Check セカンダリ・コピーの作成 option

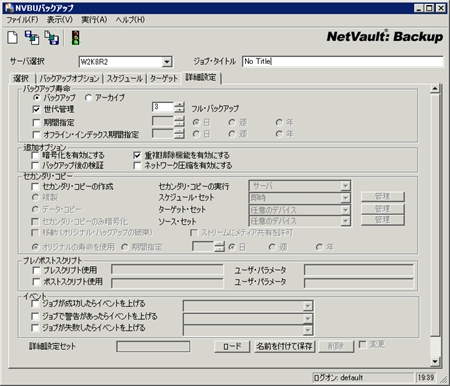(x=35, y=186)
